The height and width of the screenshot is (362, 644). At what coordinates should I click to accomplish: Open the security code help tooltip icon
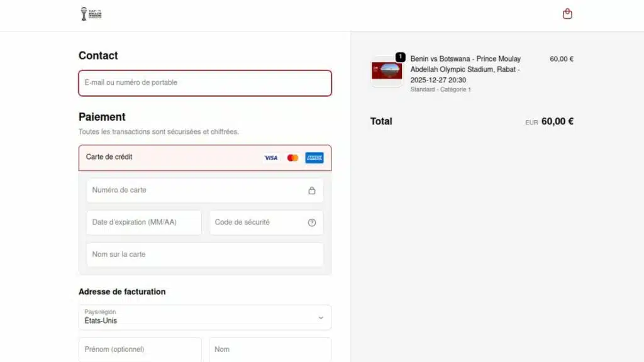click(x=313, y=222)
